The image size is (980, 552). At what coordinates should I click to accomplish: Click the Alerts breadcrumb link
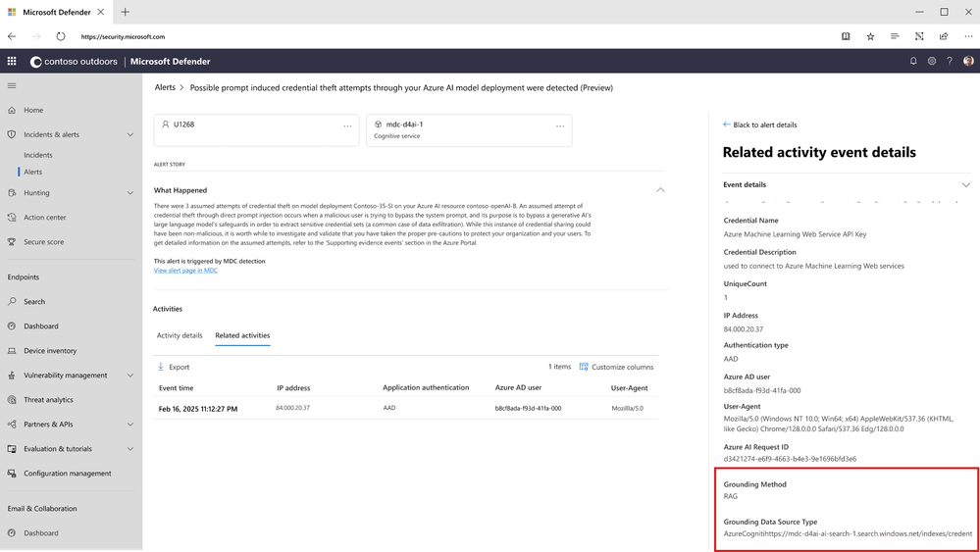coord(165,87)
